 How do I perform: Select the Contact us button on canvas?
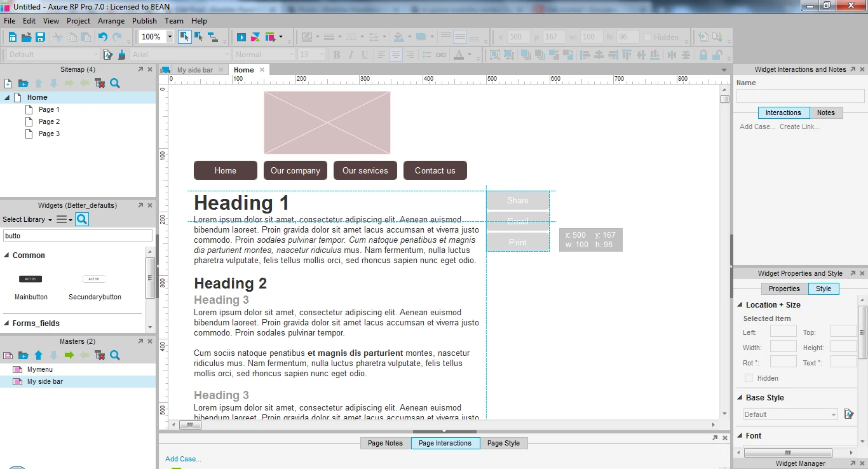(435, 170)
